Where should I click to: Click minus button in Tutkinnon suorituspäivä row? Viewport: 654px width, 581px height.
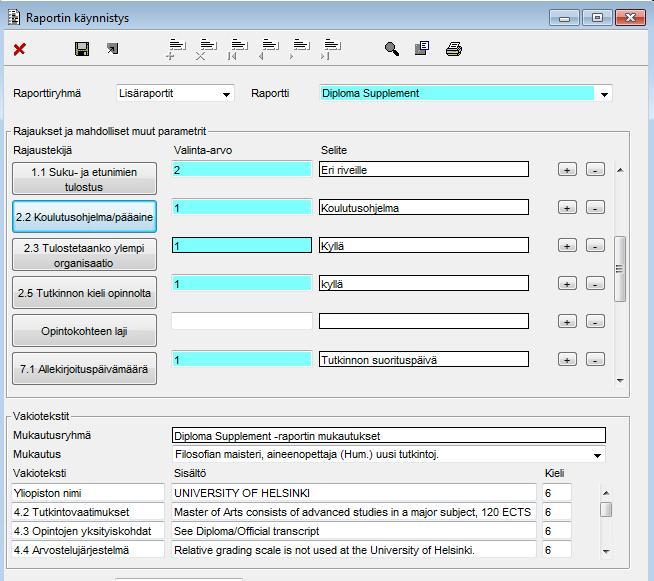[595, 360]
